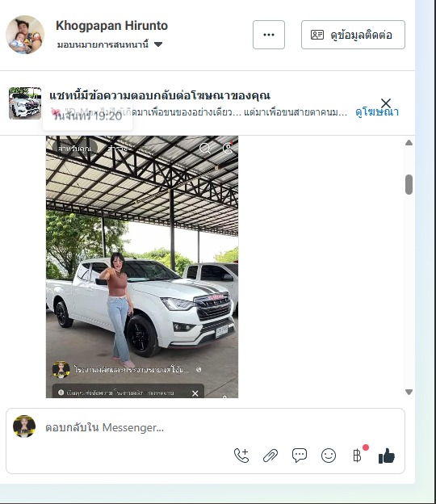Click the chat scrollbar thumb
This screenshot has width=436, height=504.
point(409,184)
